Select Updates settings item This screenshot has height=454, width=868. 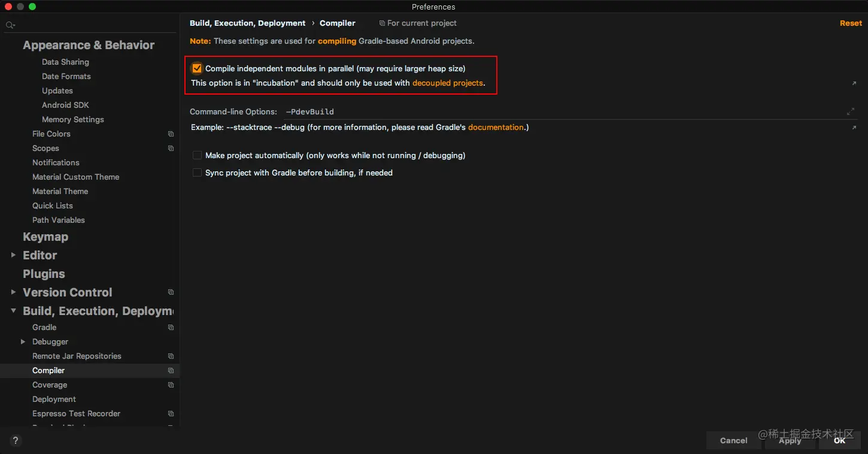pos(57,91)
